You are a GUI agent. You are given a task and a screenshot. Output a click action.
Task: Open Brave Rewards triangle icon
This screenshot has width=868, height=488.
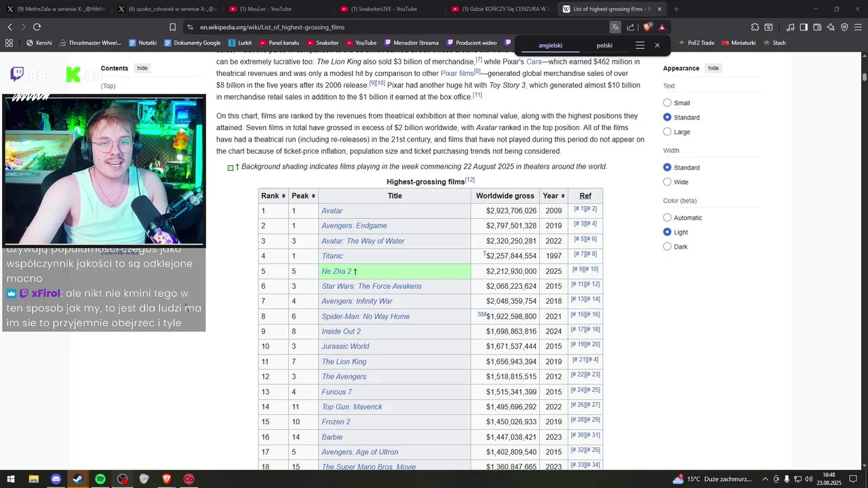pyautogui.click(x=662, y=27)
